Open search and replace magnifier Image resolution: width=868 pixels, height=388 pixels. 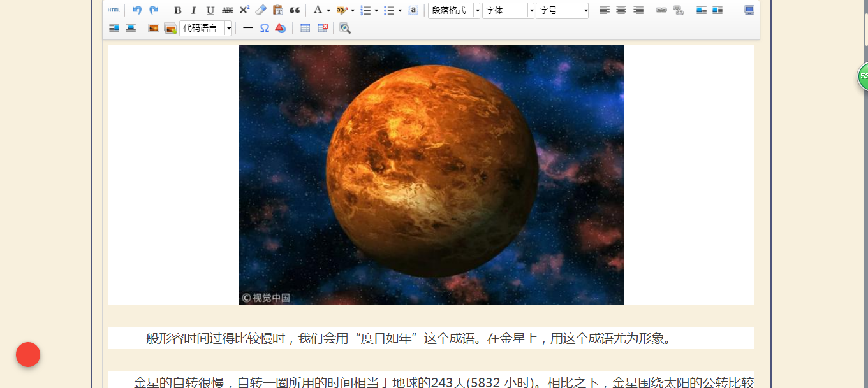point(345,28)
